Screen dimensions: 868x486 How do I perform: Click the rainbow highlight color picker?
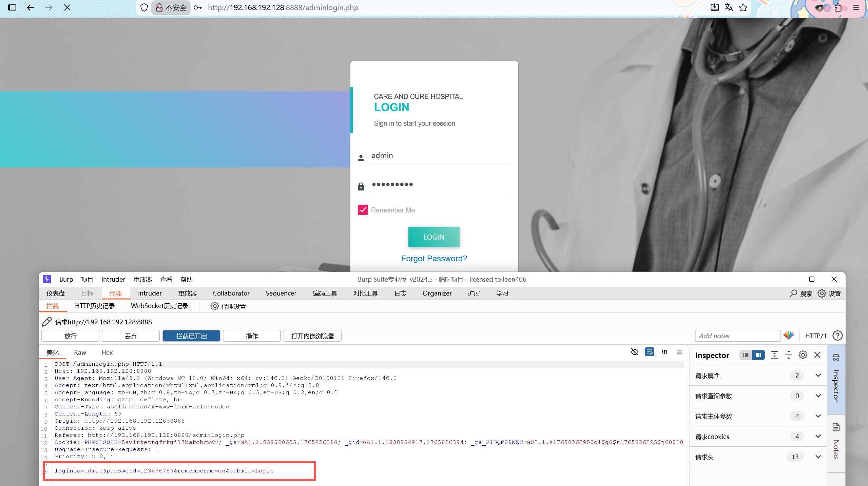point(789,336)
